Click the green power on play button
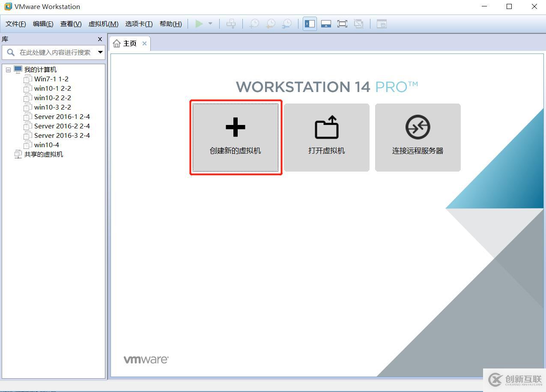The image size is (546, 392). 199,24
